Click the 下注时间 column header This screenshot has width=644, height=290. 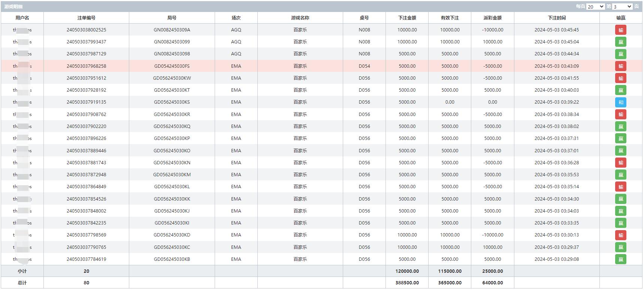point(557,18)
